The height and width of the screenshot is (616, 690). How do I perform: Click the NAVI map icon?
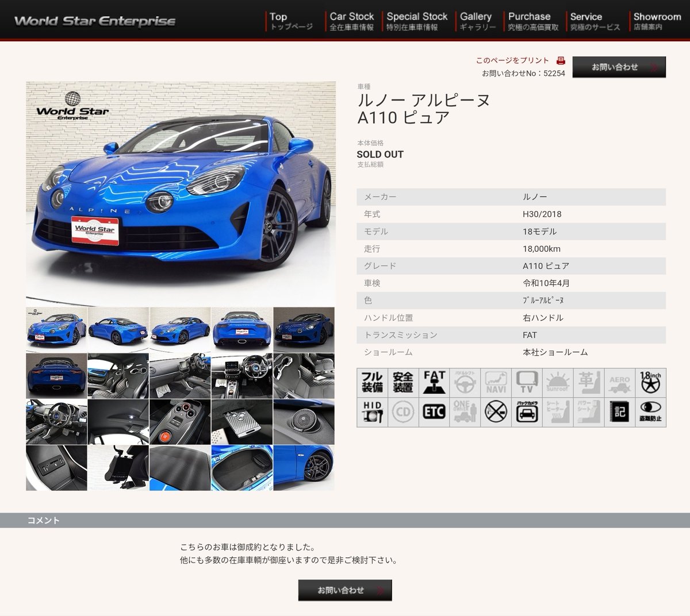496,382
